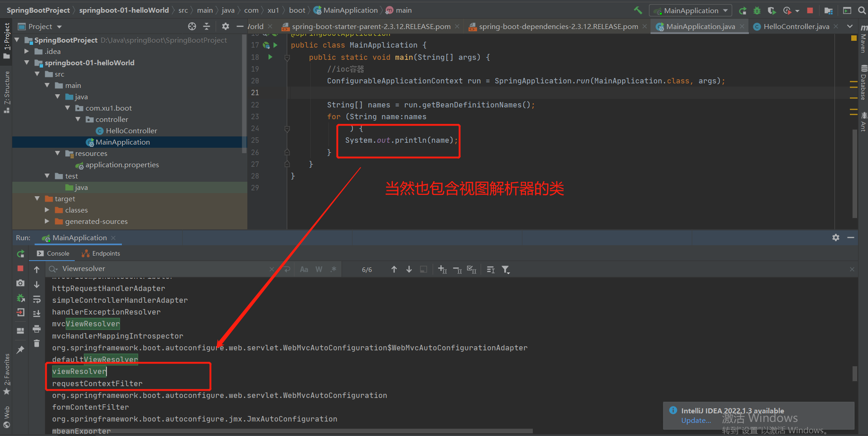This screenshot has width=868, height=436.
Task: Open the Maven side panel tab
Action: [x=863, y=39]
